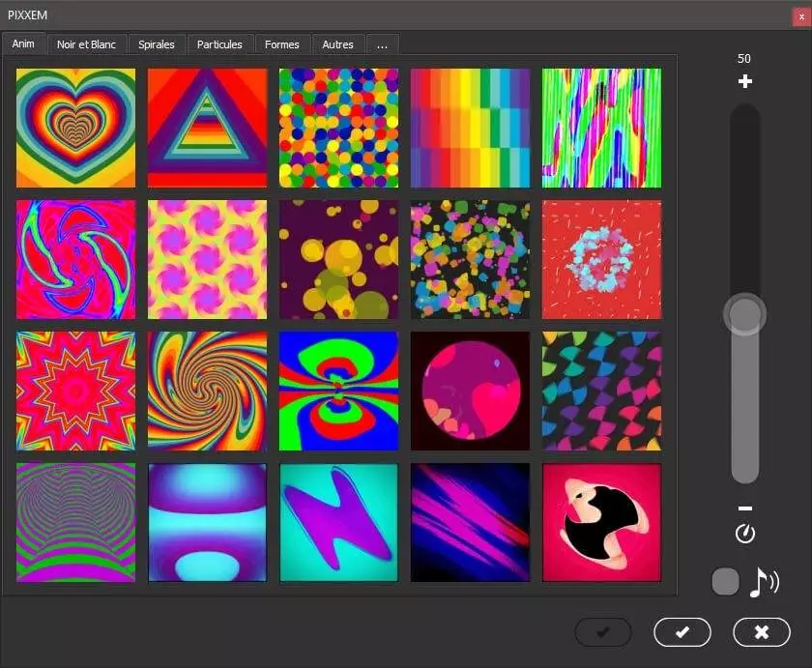This screenshot has width=812, height=668.
Task: Click the plus icon above the slider
Action: pyautogui.click(x=744, y=82)
